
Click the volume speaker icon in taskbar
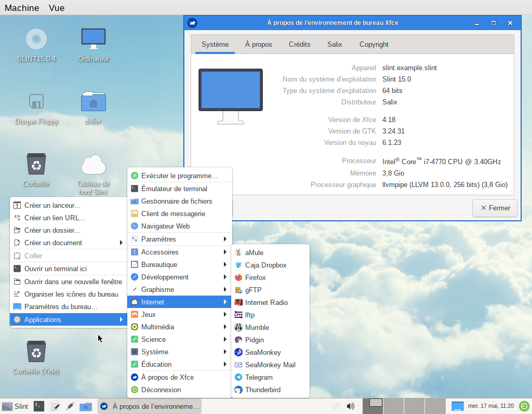350,406
